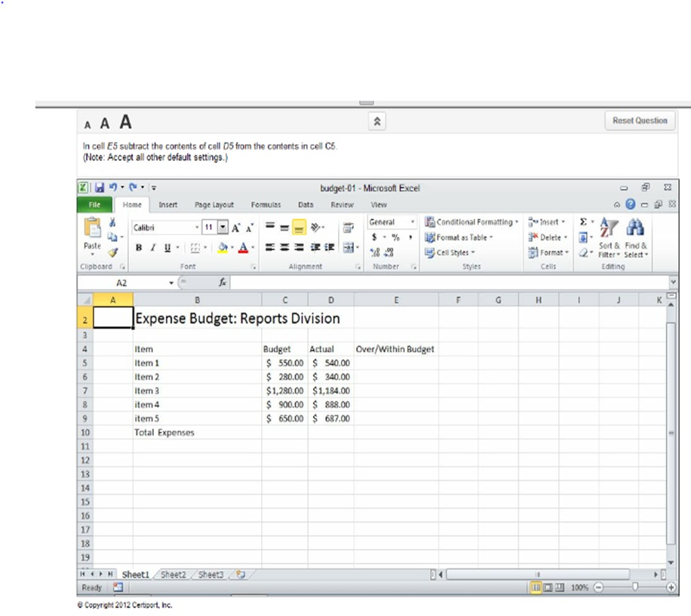Open Find & Select binoculars icon
This screenshot has width=691, height=616.
coord(635,228)
